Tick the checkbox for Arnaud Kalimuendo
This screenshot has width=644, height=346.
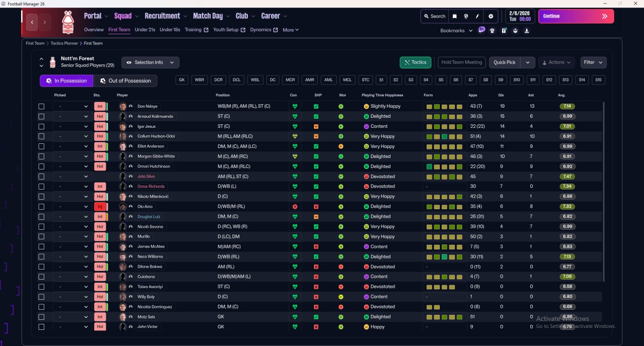[x=41, y=117]
